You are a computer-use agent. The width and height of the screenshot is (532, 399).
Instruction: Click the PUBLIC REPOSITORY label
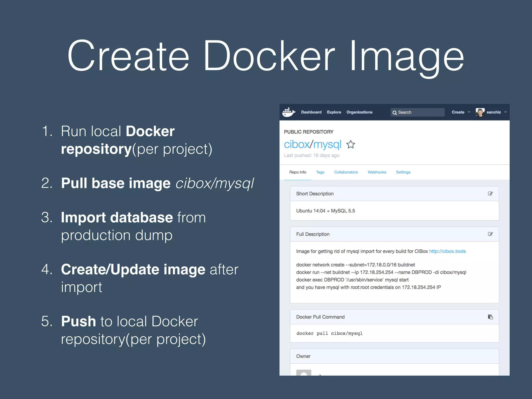pos(309,132)
